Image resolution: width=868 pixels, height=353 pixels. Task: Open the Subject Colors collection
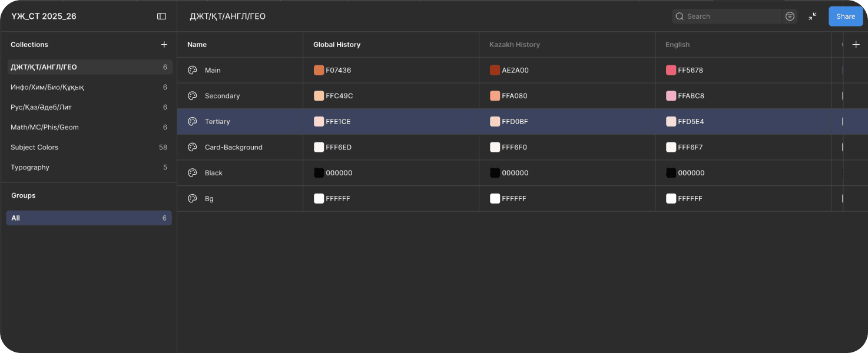[89, 147]
